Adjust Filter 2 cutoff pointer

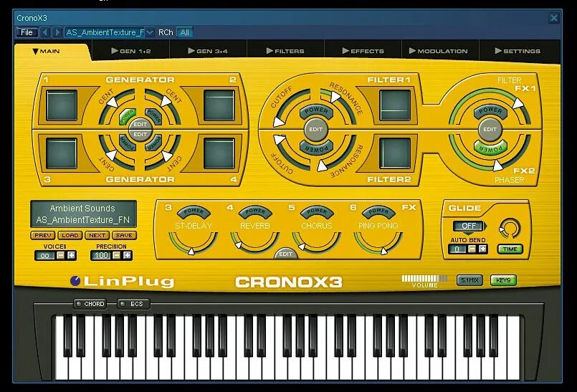pos(280,140)
